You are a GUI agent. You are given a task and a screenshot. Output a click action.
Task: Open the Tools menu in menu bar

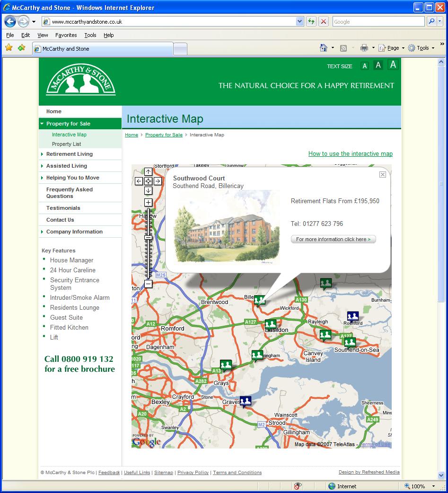click(90, 35)
